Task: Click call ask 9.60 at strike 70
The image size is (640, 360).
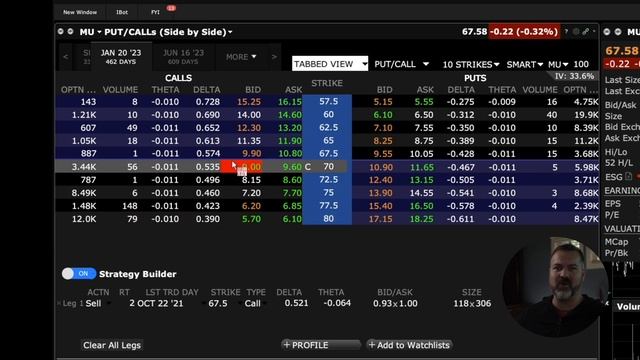Action: pyautogui.click(x=292, y=167)
